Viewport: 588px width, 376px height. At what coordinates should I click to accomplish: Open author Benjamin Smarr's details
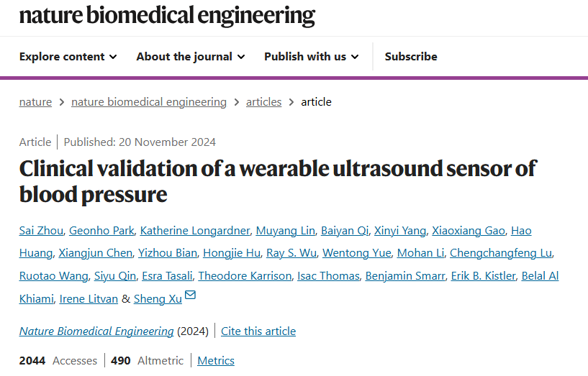click(405, 276)
